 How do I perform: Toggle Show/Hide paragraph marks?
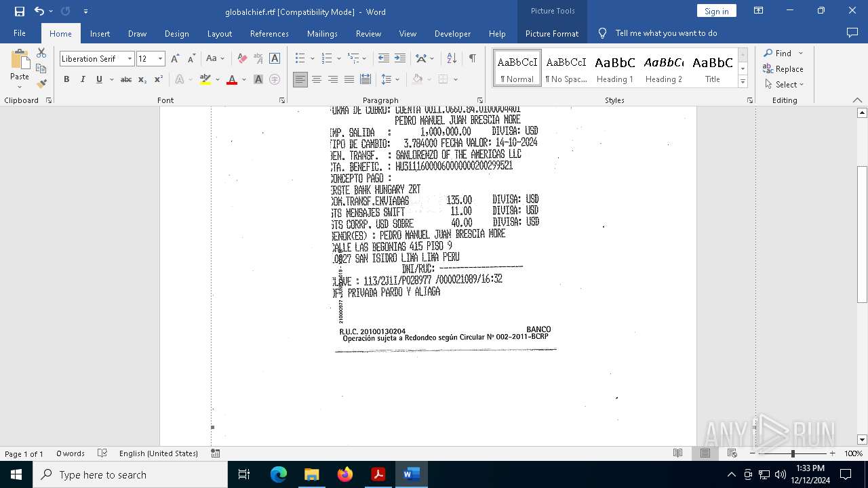(x=472, y=58)
